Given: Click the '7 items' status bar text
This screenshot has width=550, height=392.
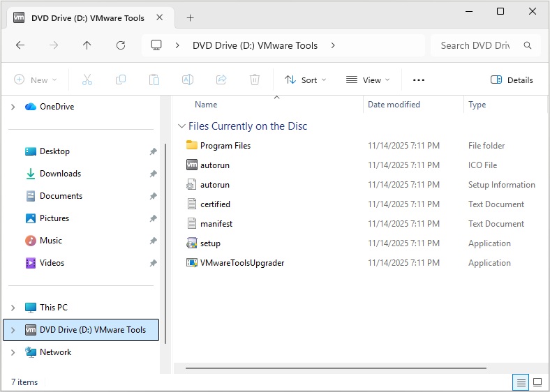Looking at the screenshot, I should 24,382.
